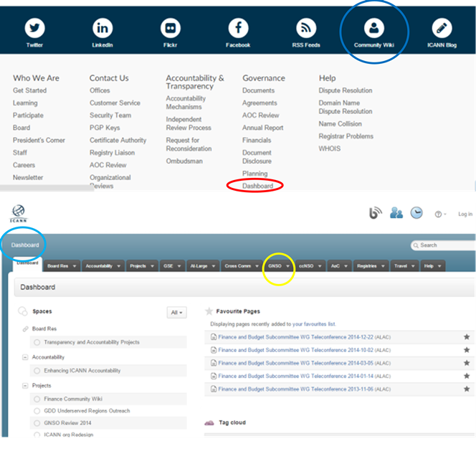Image resolution: width=476 pixels, height=449 pixels.
Task: Open the Name Collision link
Action: pyautogui.click(x=340, y=123)
